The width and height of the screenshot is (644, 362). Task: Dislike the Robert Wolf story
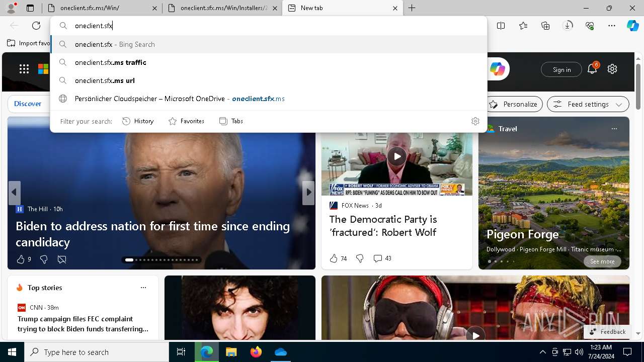[360, 258]
